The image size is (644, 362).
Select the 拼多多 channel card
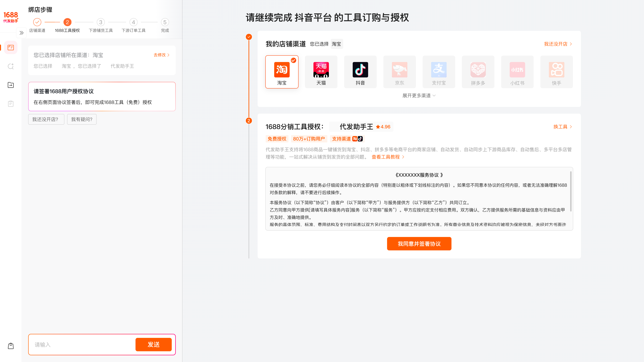click(478, 72)
